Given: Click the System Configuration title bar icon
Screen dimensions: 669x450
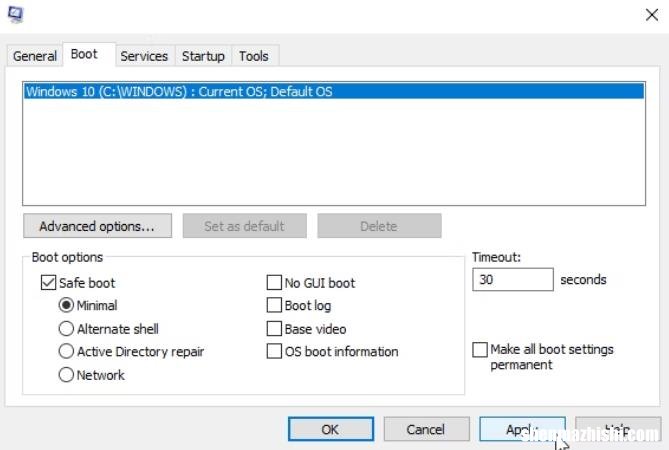Looking at the screenshot, I should [16, 14].
